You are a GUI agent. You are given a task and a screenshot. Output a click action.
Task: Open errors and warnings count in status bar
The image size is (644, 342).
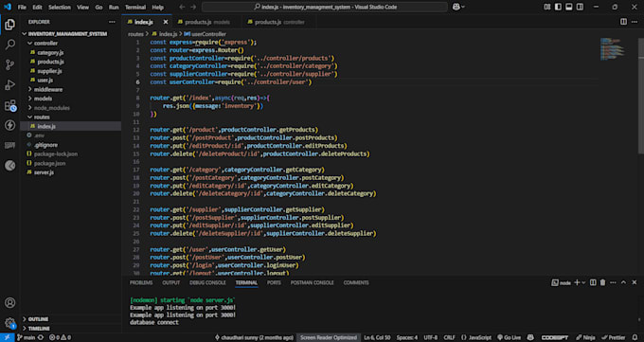point(60,337)
